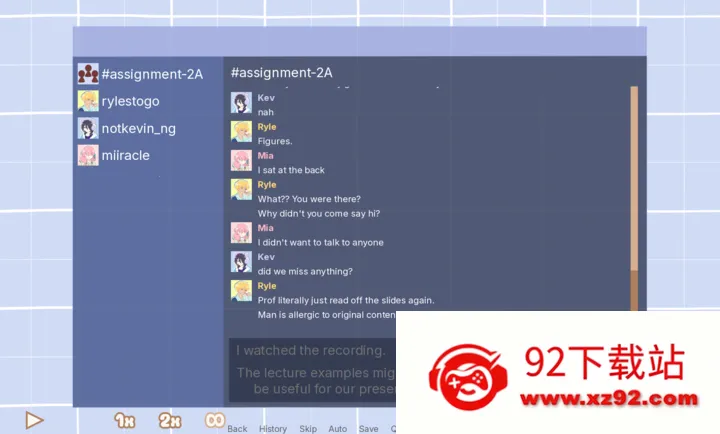Screen dimensions: 720x434
Task: Click notkevin_ng's dark-haired avatar in sidebar
Action: tap(88, 128)
